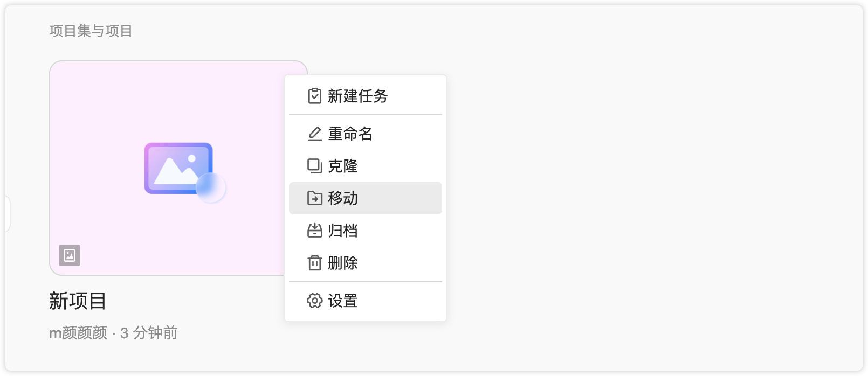Click the clone icon beside 克隆
This screenshot has width=868, height=376.
314,166
